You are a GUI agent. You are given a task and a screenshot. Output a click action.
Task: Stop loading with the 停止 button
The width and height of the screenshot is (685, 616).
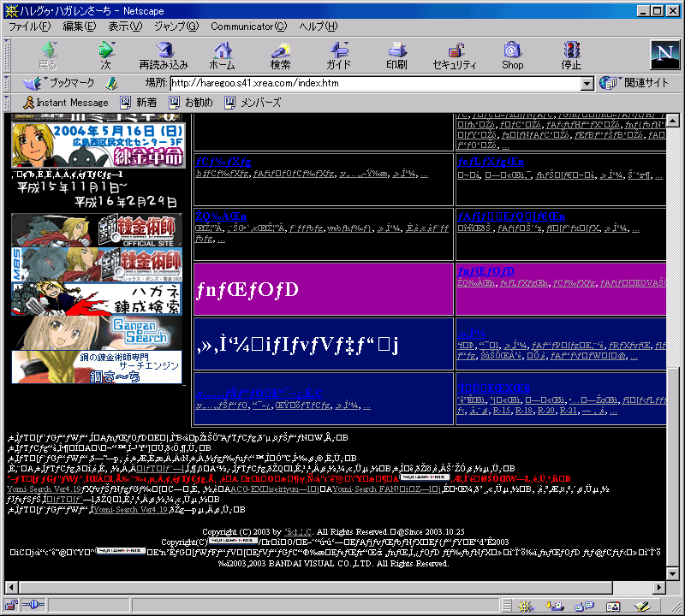point(571,56)
